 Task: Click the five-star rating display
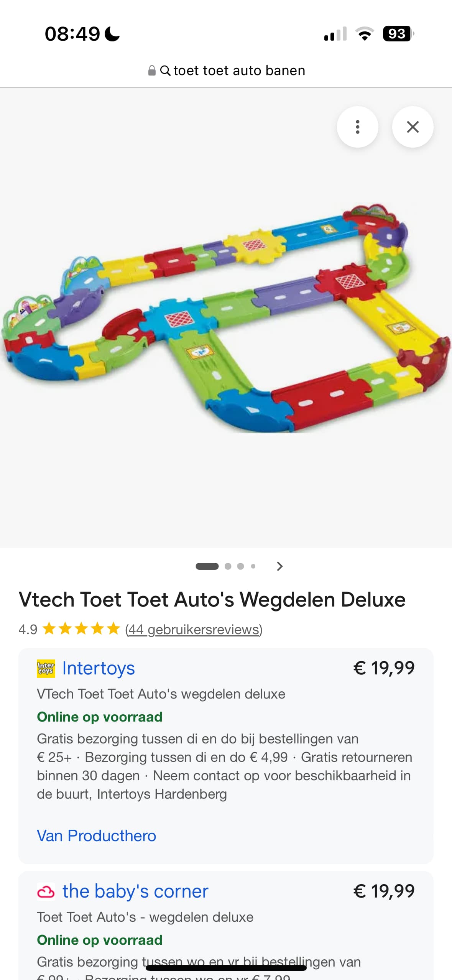click(81, 629)
